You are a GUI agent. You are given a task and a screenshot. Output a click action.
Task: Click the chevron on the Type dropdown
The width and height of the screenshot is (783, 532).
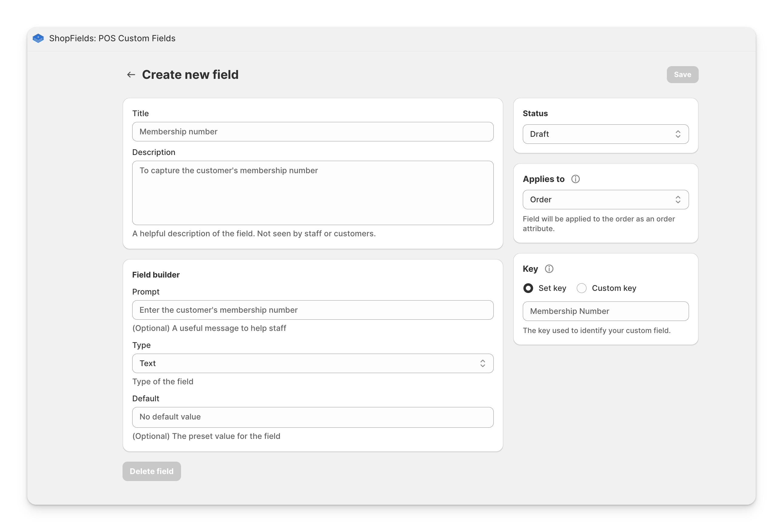483,364
